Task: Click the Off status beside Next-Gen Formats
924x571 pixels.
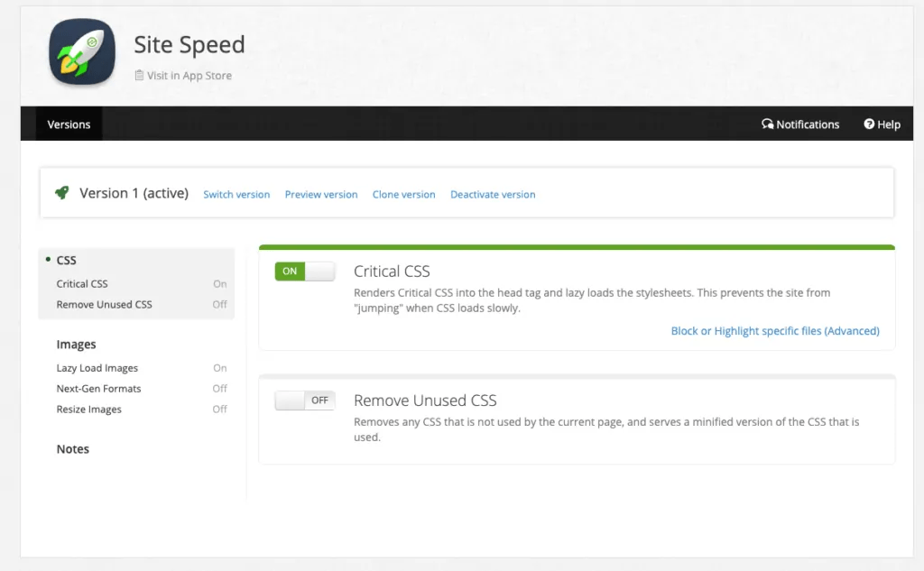Action: 220,388
